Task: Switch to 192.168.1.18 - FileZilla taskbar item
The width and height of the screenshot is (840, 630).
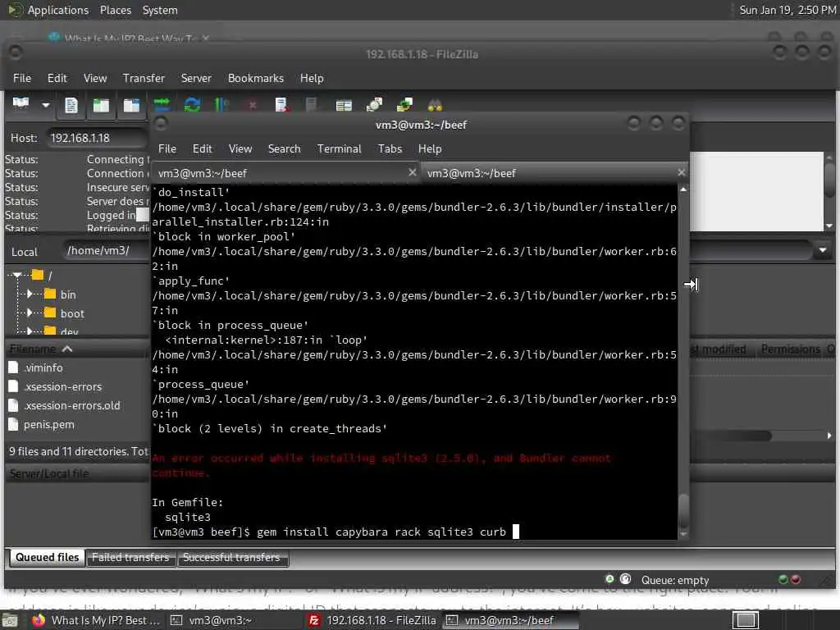Action: coord(372,620)
